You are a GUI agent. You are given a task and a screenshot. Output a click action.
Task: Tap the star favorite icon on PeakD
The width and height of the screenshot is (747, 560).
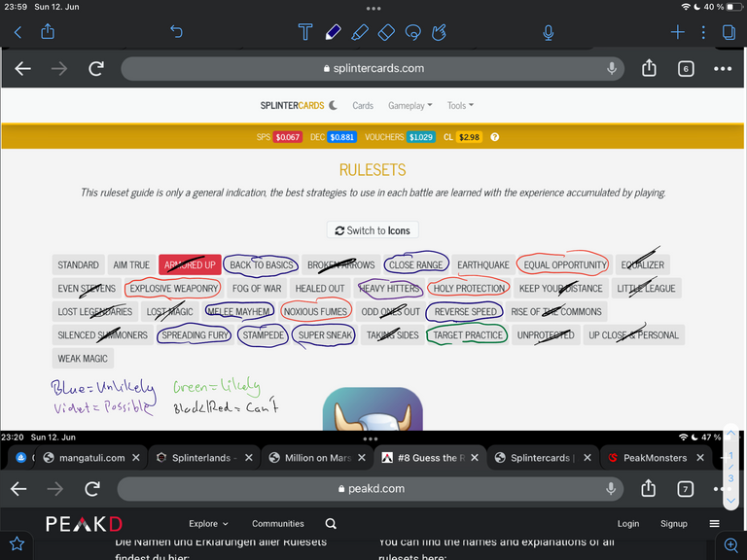[x=18, y=543]
